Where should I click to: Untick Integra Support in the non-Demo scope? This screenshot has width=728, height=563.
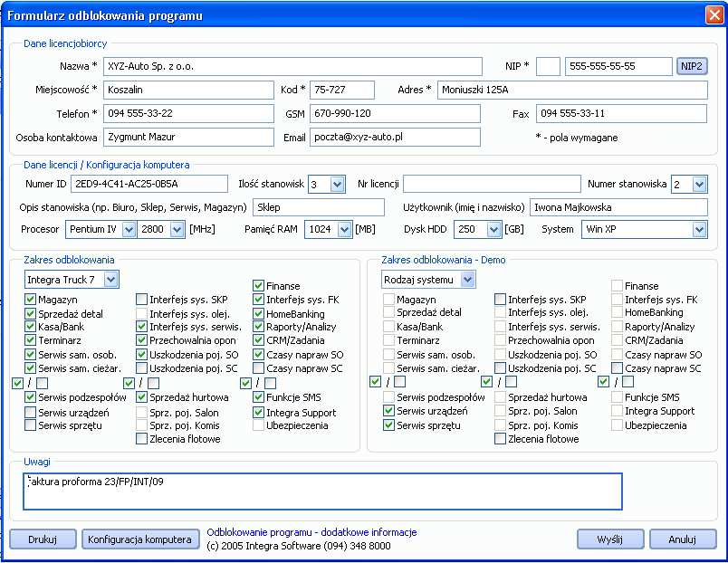tap(259, 412)
